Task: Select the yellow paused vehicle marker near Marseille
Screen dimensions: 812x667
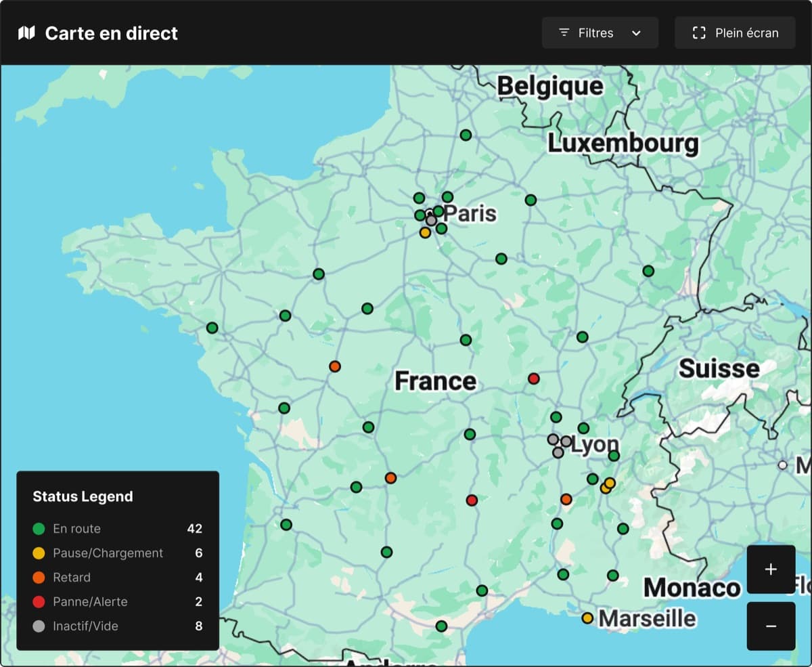Action: 587,618
